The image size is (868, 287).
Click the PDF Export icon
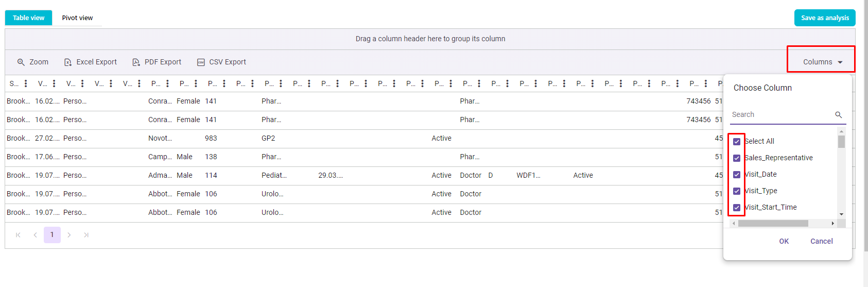pyautogui.click(x=136, y=62)
